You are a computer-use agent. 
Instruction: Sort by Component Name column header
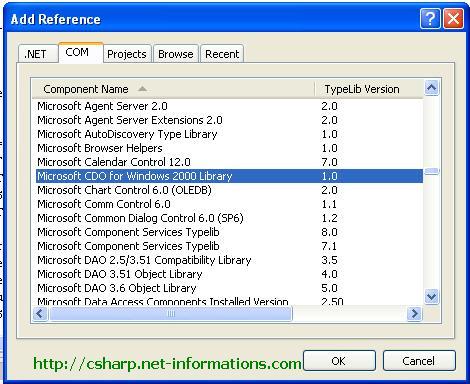click(x=173, y=89)
